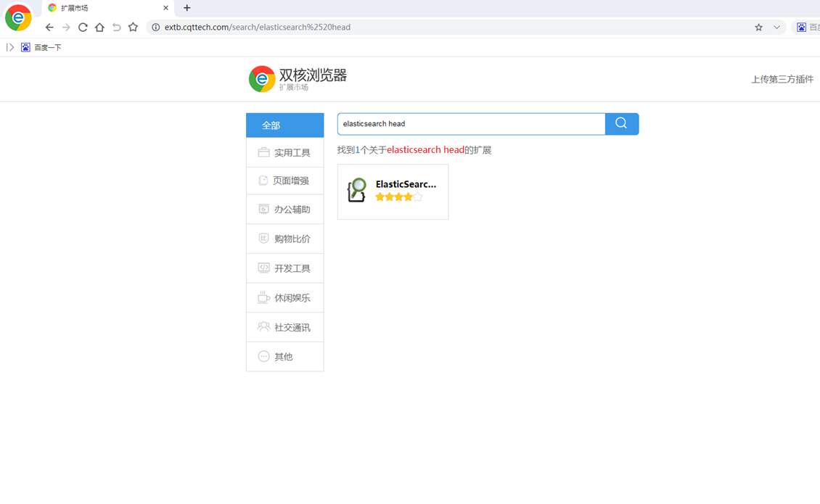Click the 扩展市场 subtitle under the page logo
The image size is (820, 504).
[293, 87]
